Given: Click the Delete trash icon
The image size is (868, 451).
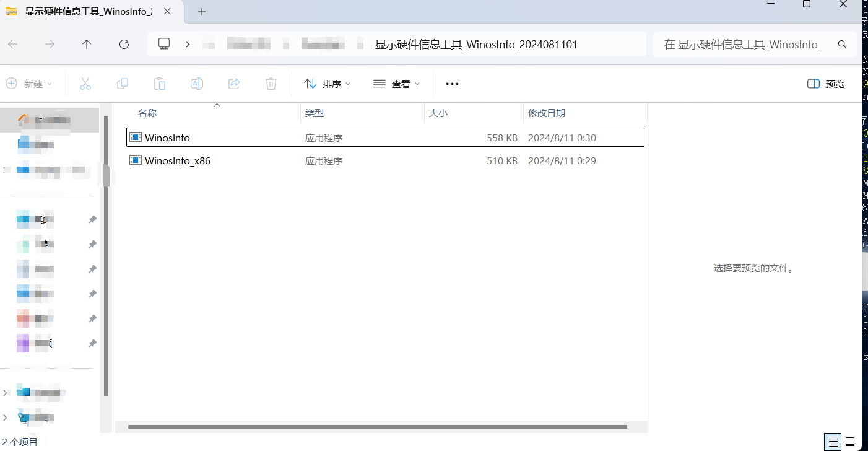Looking at the screenshot, I should [271, 84].
